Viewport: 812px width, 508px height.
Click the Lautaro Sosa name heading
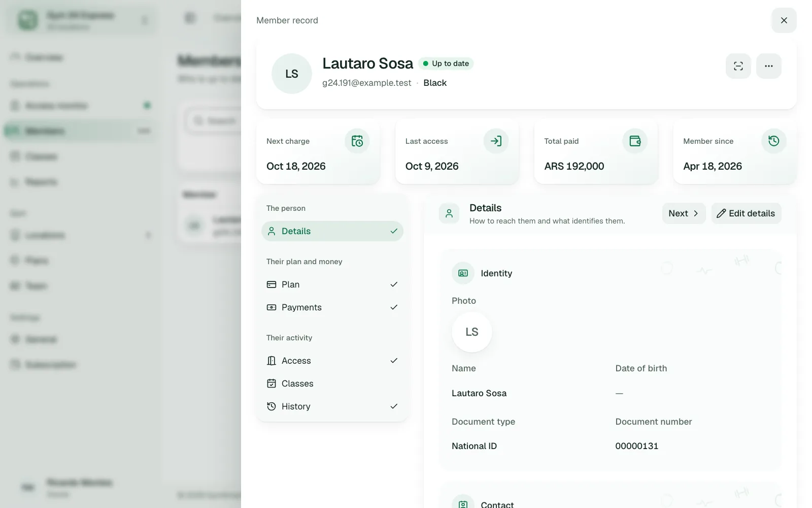[367, 63]
